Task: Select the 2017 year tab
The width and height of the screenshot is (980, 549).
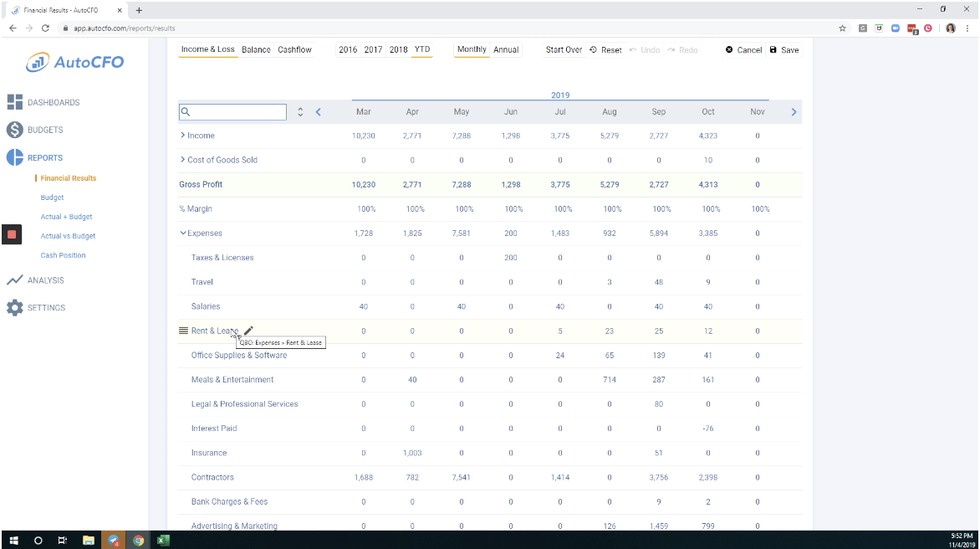Action: click(372, 49)
